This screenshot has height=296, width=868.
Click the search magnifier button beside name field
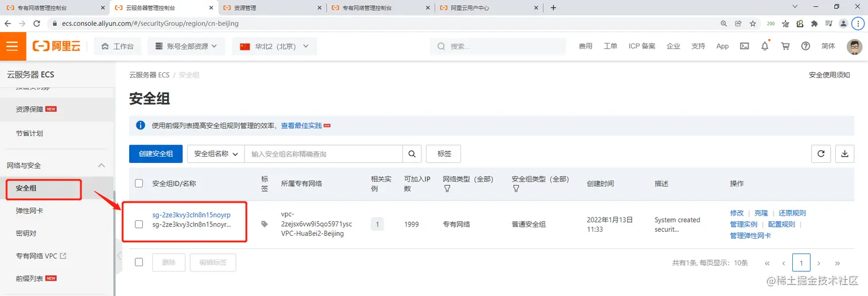[x=412, y=154]
